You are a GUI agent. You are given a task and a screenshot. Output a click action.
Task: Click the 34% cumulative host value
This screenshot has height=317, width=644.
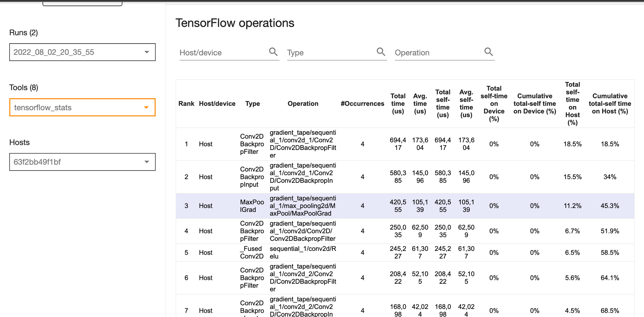610,177
